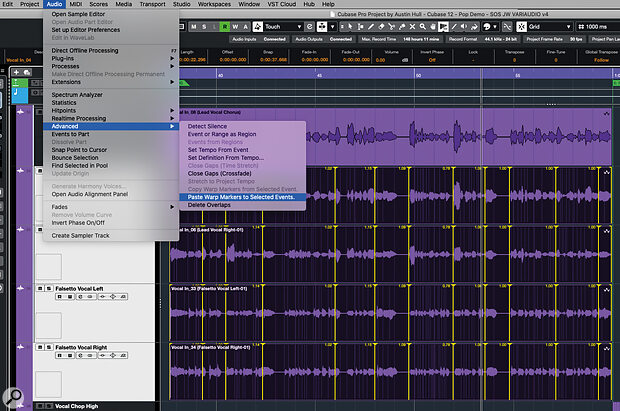Click the Add Track plus button
Viewport: 620px width, 411px height.
[16, 72]
